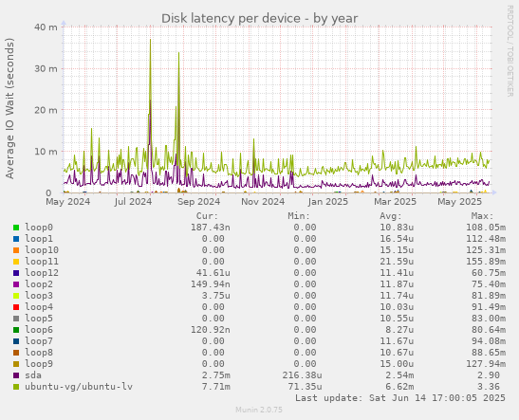Click the 'loop1' legend label
This screenshot has width=519, height=420.
[39, 238]
